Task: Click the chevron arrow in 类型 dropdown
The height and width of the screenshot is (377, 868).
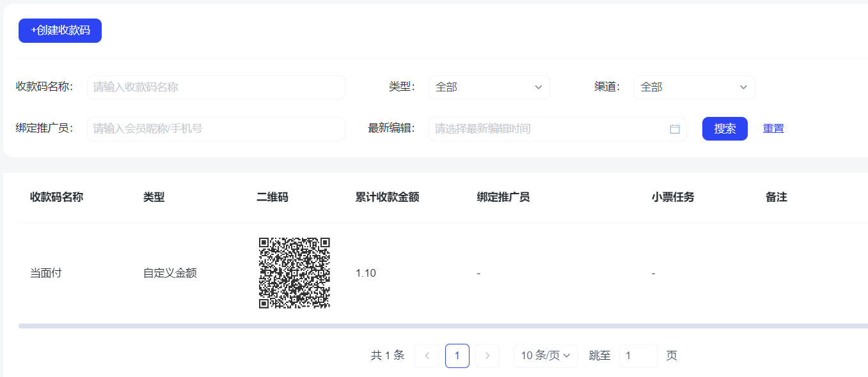Action: point(539,88)
